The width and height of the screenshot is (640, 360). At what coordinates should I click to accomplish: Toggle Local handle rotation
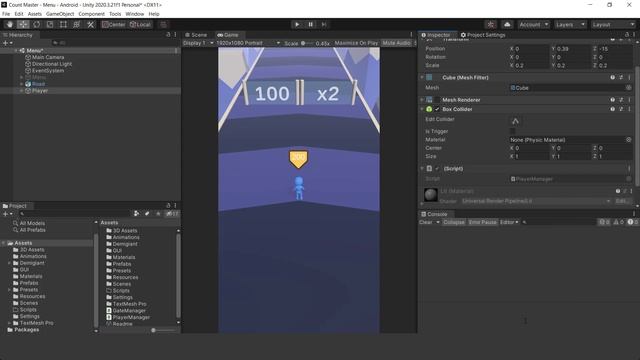140,24
